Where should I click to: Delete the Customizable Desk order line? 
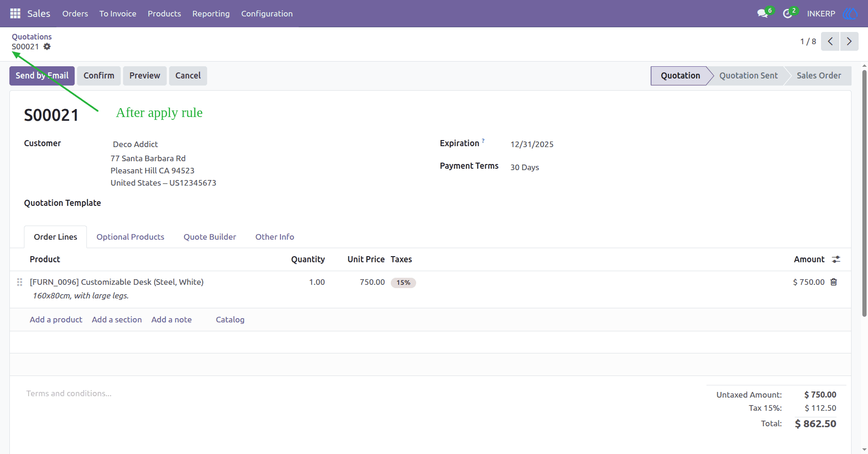pyautogui.click(x=834, y=282)
